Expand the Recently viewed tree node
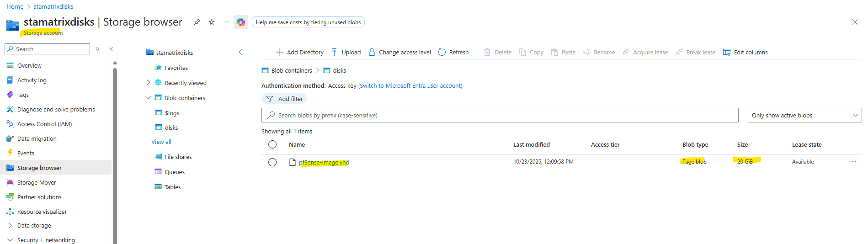This screenshot has height=244, width=868. [148, 83]
